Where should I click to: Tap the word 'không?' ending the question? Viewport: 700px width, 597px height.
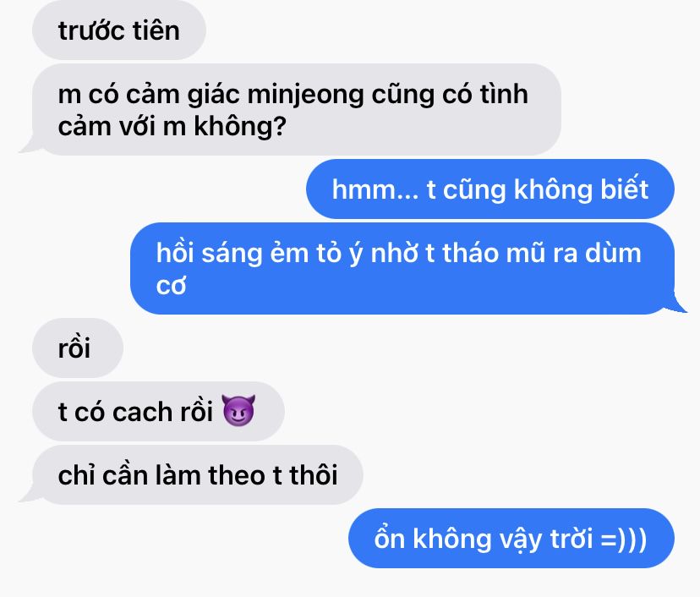[x=240, y=126]
